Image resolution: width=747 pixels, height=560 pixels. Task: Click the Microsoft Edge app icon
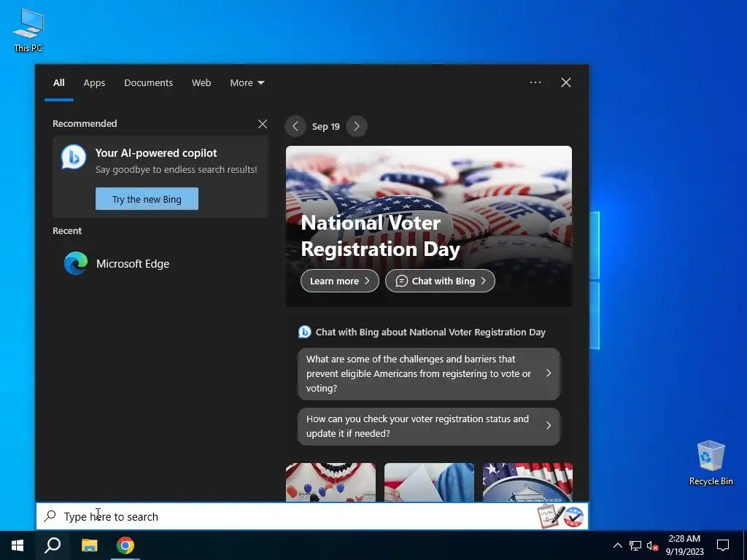[76, 263]
